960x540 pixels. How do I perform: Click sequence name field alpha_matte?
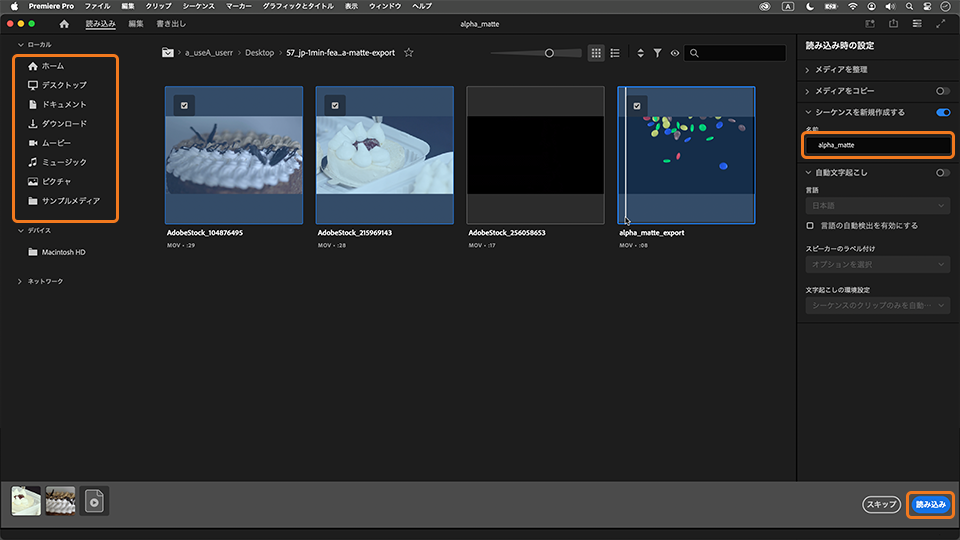(877, 145)
